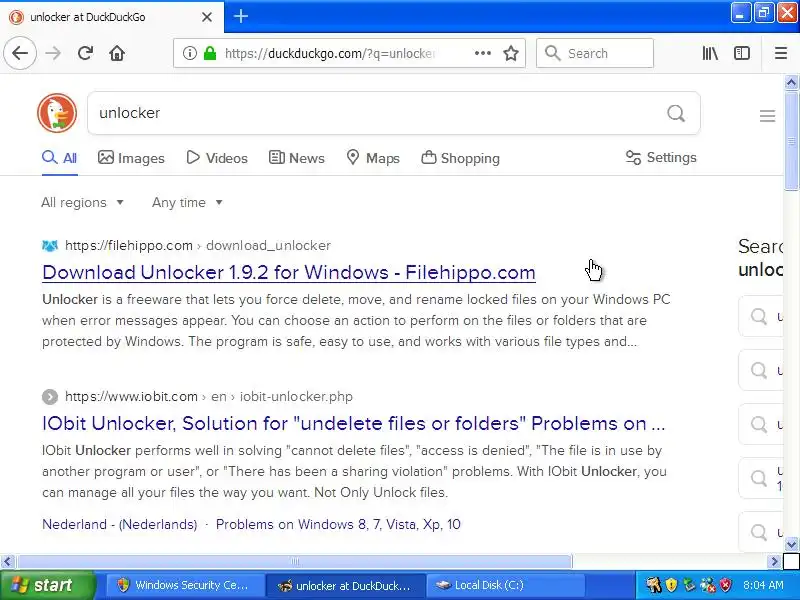Show site information via the info icon

[189, 53]
